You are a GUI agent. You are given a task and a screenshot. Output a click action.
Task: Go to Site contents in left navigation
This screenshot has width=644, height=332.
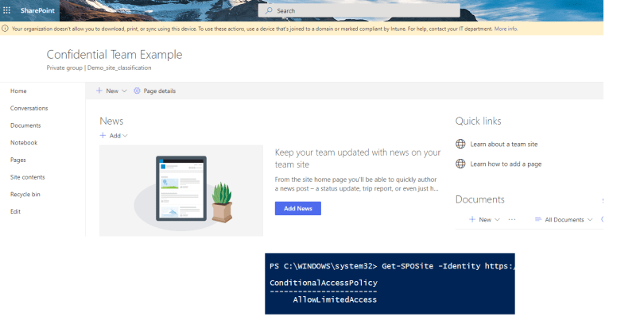(27, 177)
